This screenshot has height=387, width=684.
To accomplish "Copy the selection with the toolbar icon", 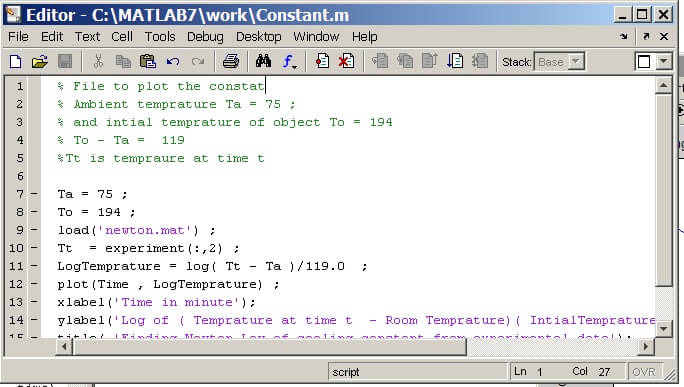I will tap(123, 62).
